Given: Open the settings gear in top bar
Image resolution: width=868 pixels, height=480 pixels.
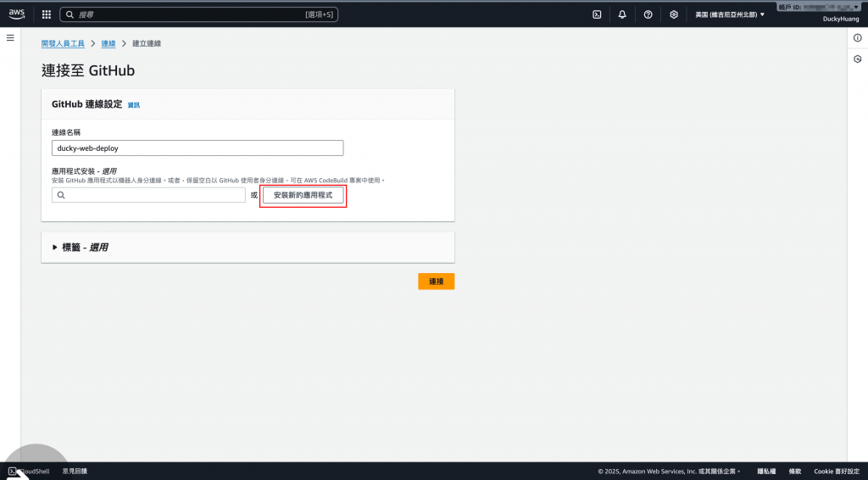Looking at the screenshot, I should [674, 14].
